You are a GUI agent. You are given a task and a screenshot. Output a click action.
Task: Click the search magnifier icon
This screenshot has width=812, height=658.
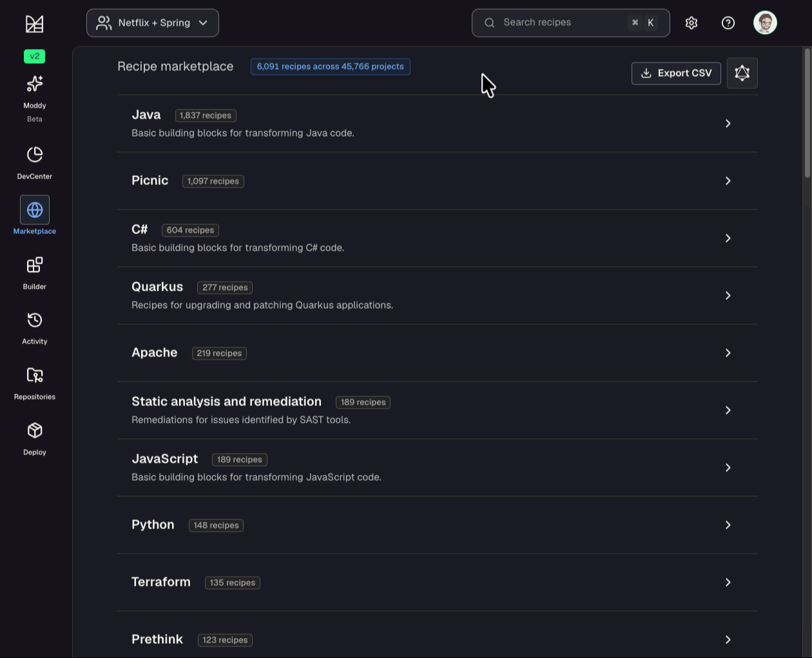(490, 23)
